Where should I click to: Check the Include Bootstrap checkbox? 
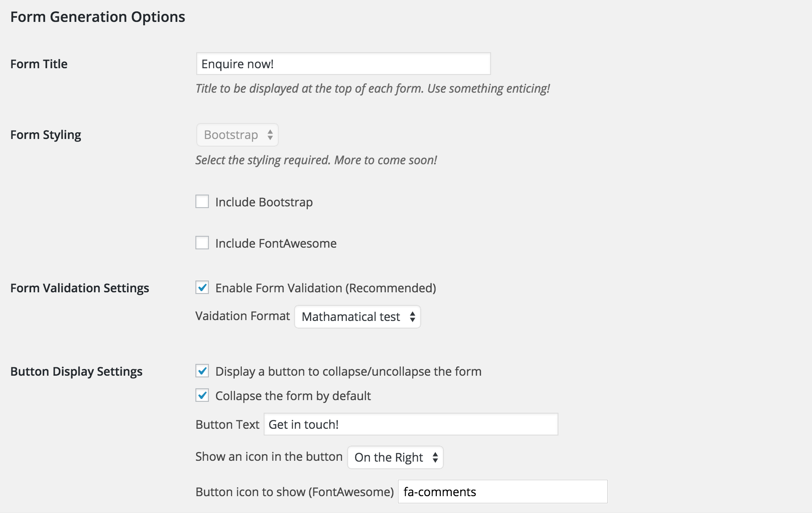202,202
